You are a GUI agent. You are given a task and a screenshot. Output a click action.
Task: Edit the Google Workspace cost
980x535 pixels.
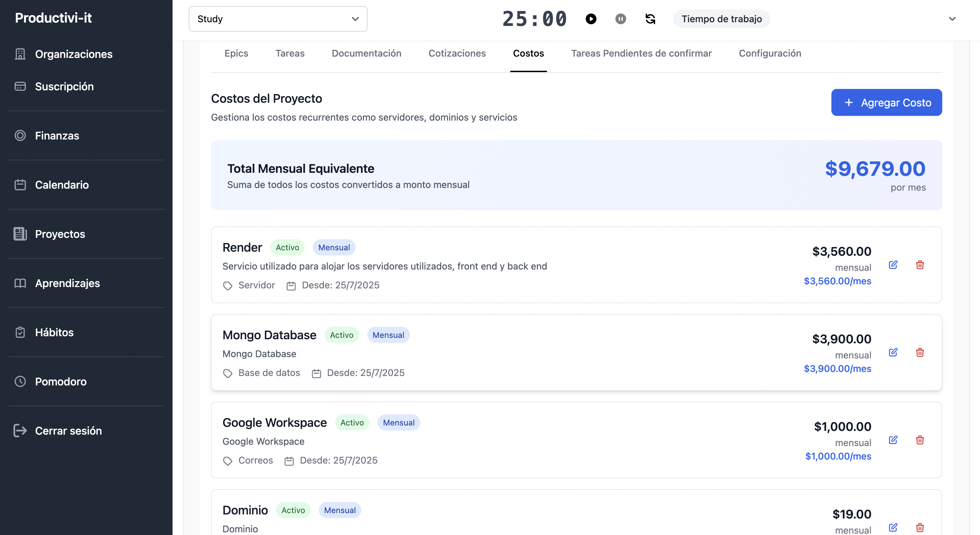click(893, 440)
